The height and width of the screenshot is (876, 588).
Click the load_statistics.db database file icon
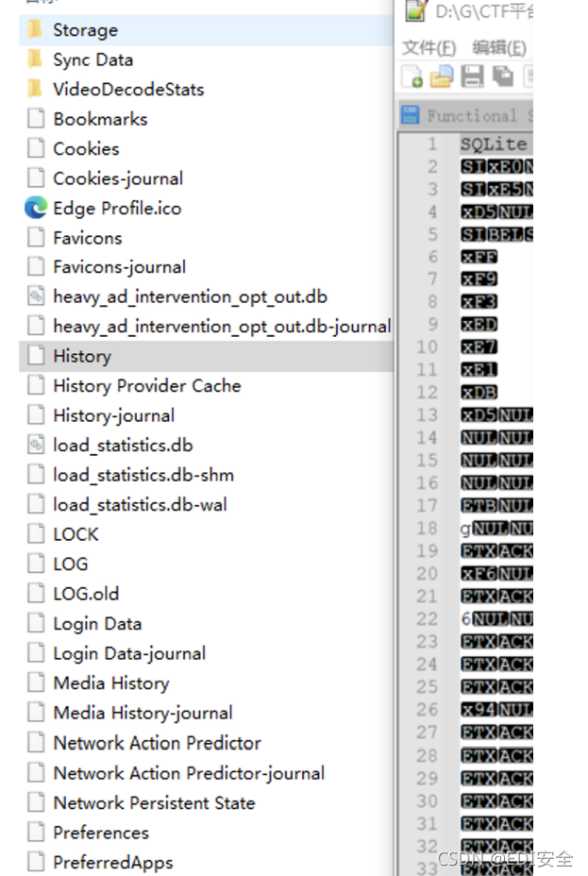click(x=36, y=445)
